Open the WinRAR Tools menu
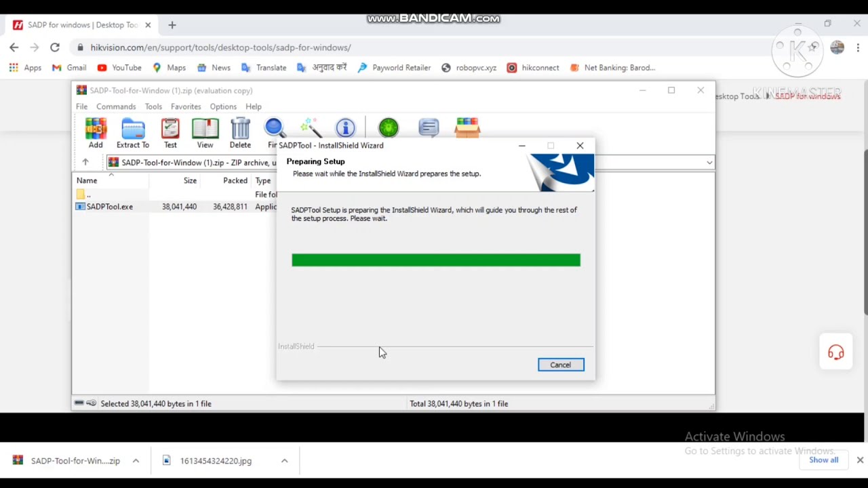The width and height of the screenshot is (868, 488). click(x=153, y=106)
